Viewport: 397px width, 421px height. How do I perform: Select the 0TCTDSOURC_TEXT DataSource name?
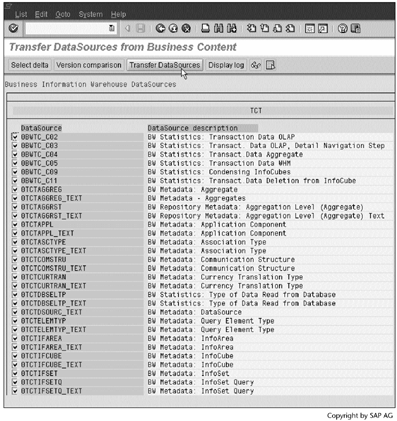[51, 312]
